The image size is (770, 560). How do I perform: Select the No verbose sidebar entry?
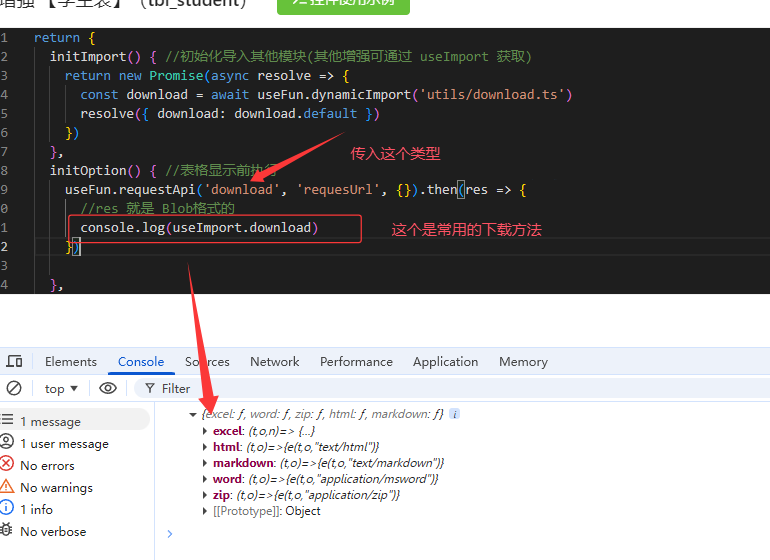pos(52,531)
